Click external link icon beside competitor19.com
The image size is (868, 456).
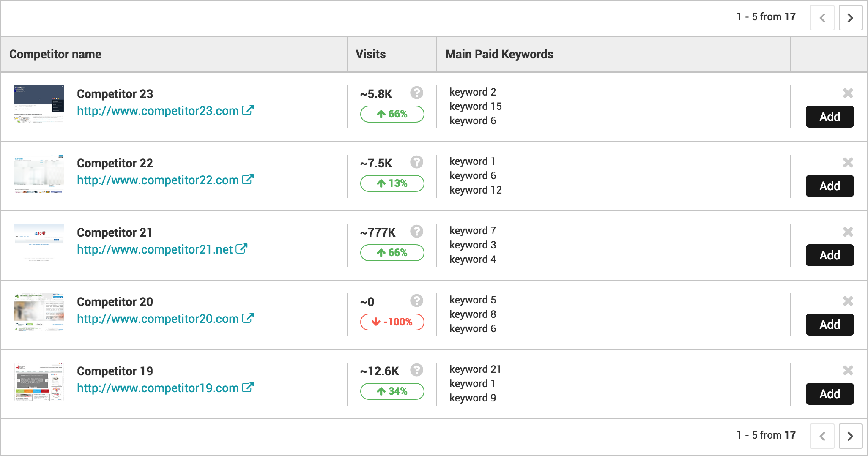point(248,388)
